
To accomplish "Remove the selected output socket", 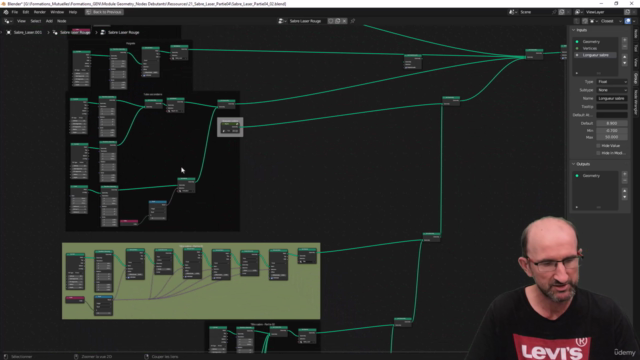I will coord(624,180).
